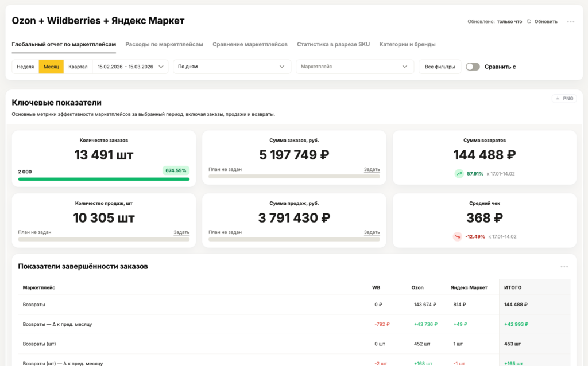Image resolution: width=588 pixels, height=366 pixels.
Task: Open the three-dot menu in page header
Action: [570, 21]
